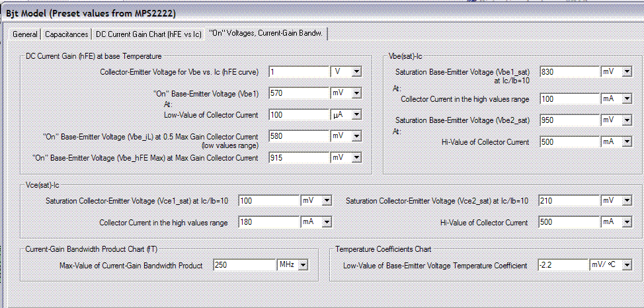The width and height of the screenshot is (644, 308).
Task: Open unit dropdown for Vce1_sat
Action: point(327,201)
